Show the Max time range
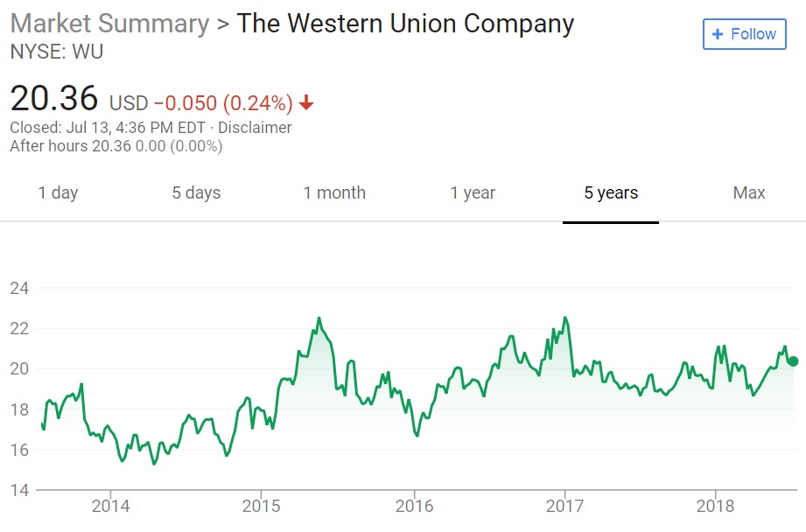This screenshot has height=532, width=806. pos(749,193)
